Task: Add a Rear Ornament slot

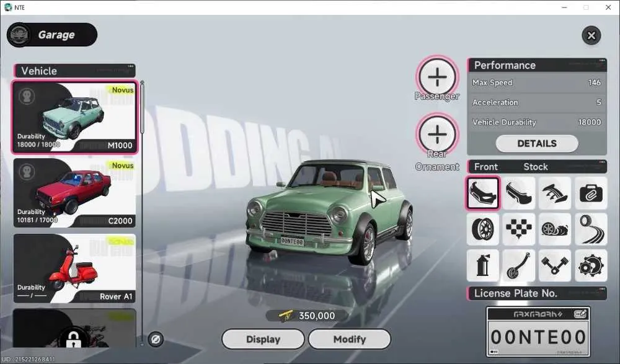Action: 437,135
